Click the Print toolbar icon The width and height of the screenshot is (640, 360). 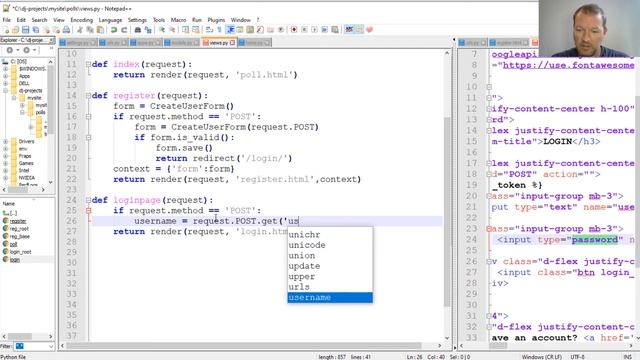pyautogui.click(x=66, y=30)
